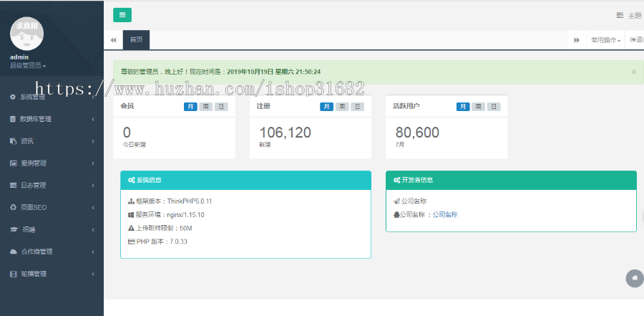Viewport: 644px width, 316px height.
Task: Open the 案例管理 sidebar menu
Action: click(52, 163)
